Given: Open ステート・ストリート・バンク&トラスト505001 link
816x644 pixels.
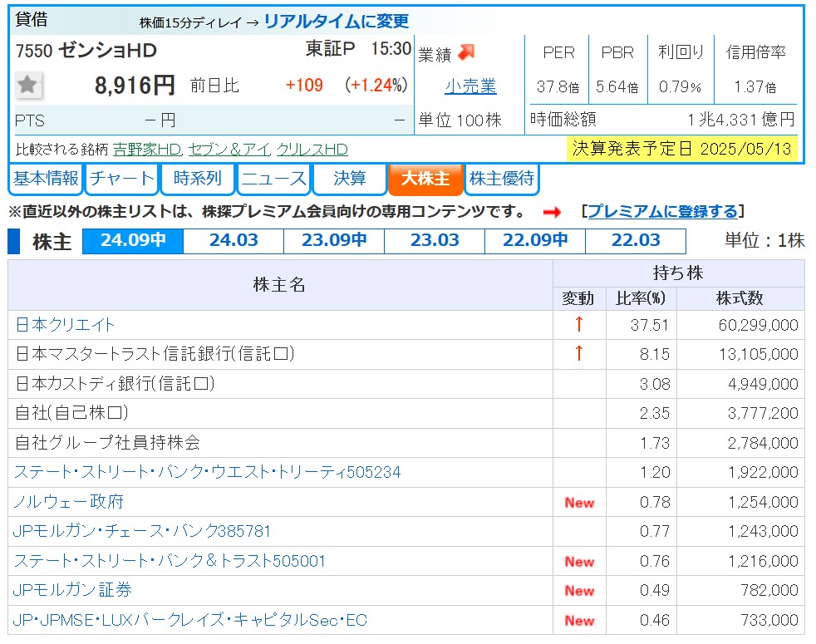Looking at the screenshot, I should [x=170, y=560].
